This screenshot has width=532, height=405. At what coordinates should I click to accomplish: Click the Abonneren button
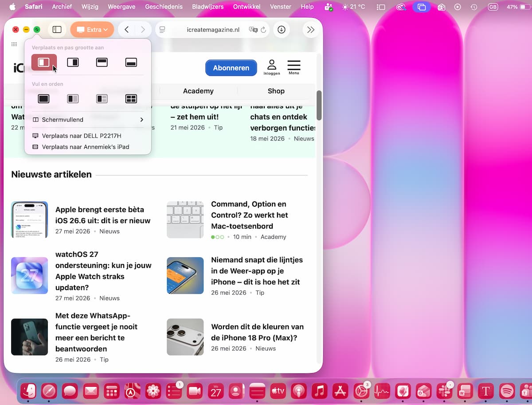click(x=231, y=68)
